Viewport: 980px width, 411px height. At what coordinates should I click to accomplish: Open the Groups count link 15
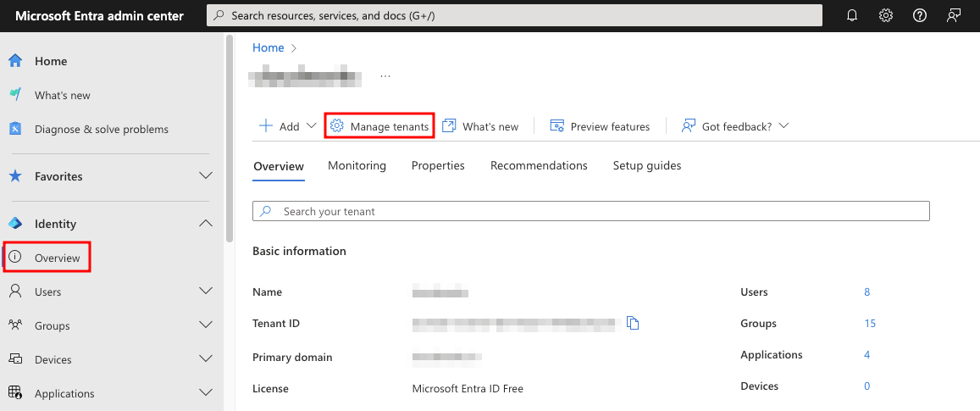click(870, 323)
